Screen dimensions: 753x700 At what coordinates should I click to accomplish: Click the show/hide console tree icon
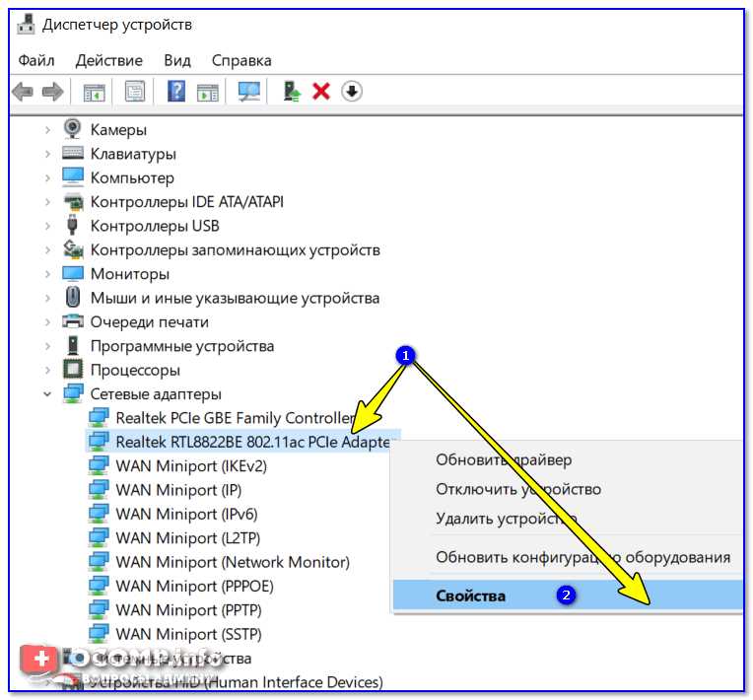tap(95, 92)
